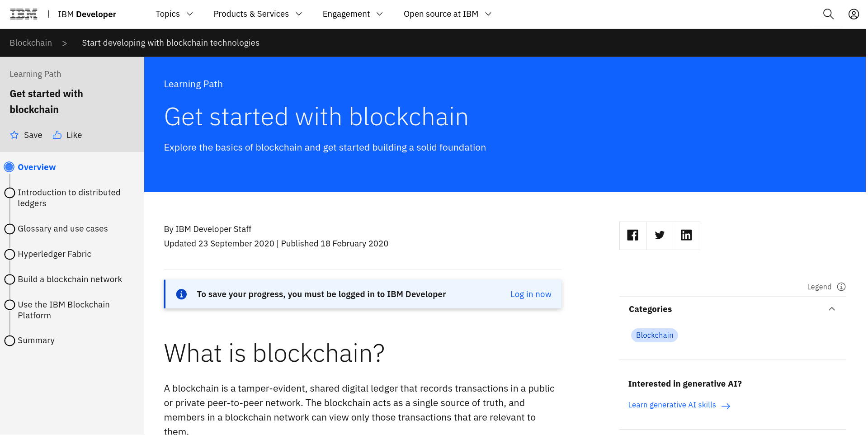The width and height of the screenshot is (868, 435).
Task: Open the user profile icon
Action: click(x=854, y=14)
